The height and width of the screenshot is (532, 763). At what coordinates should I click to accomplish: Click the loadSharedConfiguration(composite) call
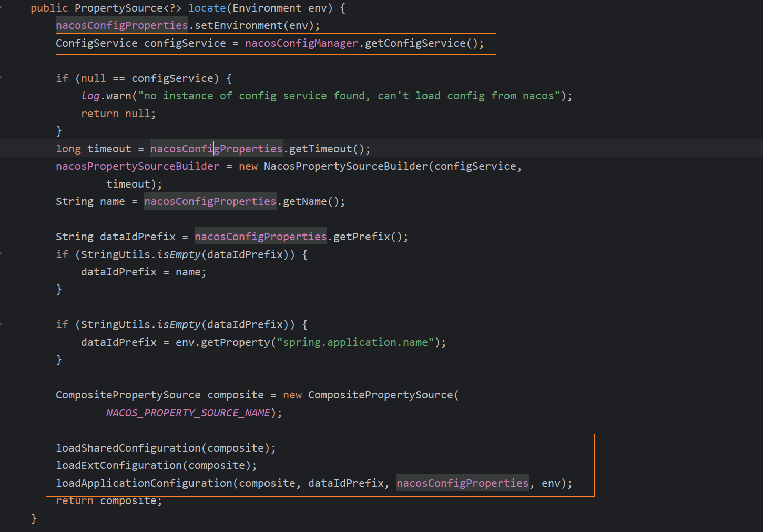tap(166, 448)
